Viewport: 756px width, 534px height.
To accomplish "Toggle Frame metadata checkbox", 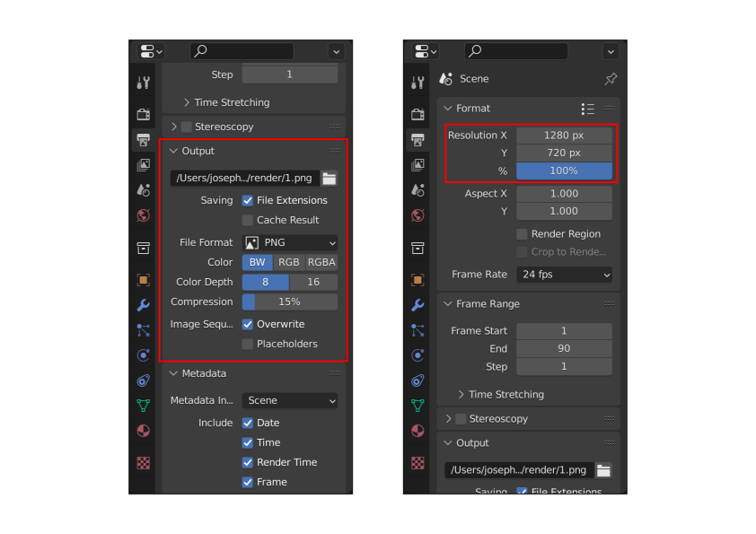I will tap(247, 483).
